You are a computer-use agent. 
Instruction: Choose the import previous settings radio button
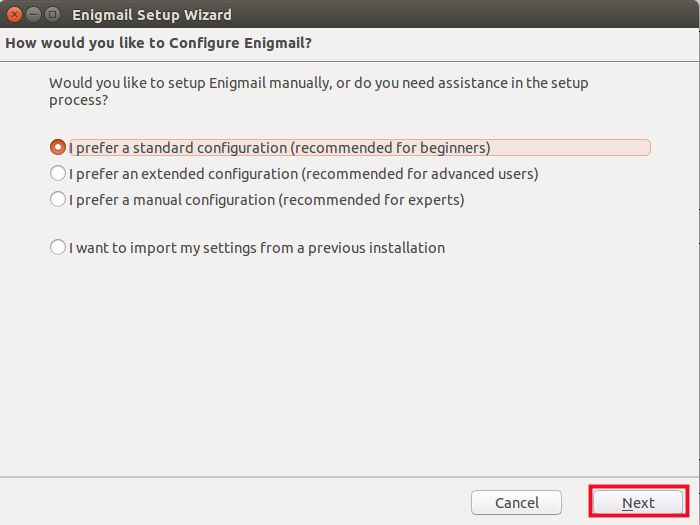point(58,247)
